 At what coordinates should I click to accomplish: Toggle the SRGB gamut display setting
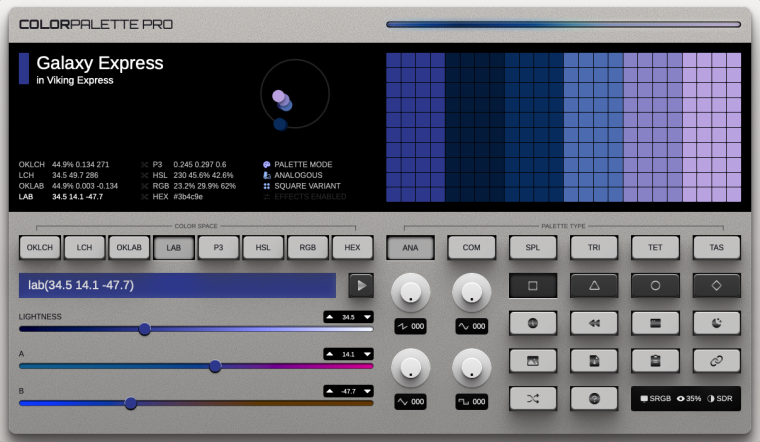(656, 399)
